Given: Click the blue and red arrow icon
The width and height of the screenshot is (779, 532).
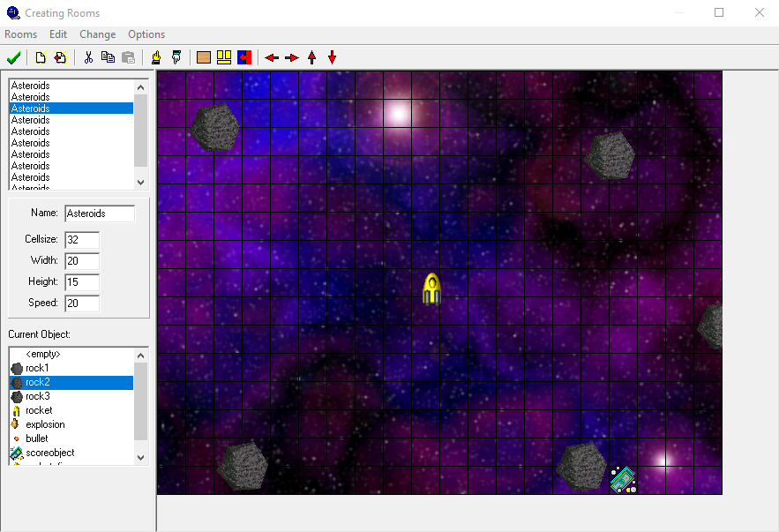Looking at the screenshot, I should point(244,57).
